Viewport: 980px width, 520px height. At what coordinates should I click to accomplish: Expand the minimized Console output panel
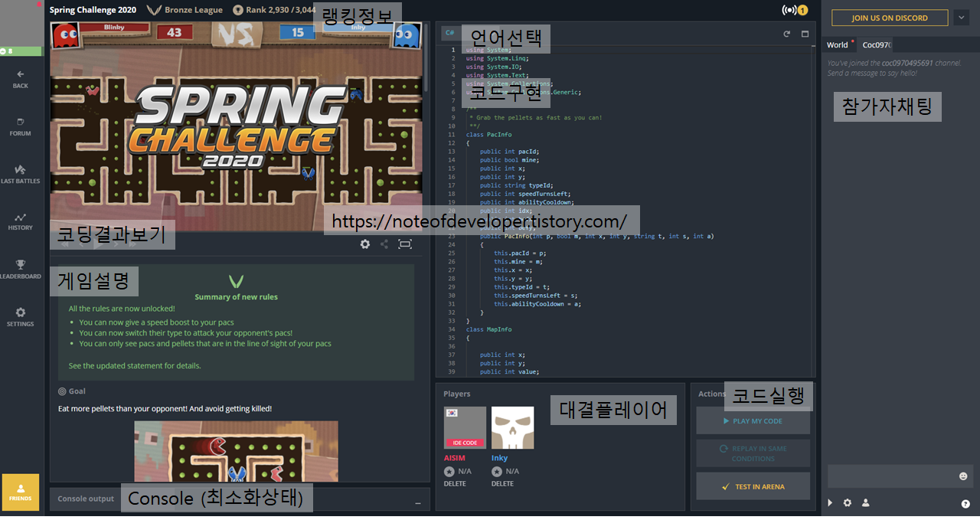[240, 499]
